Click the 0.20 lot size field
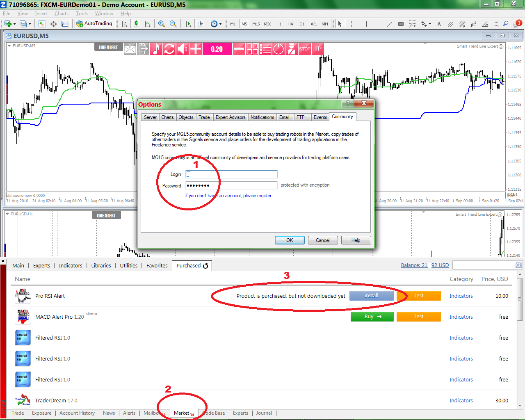 pos(217,49)
